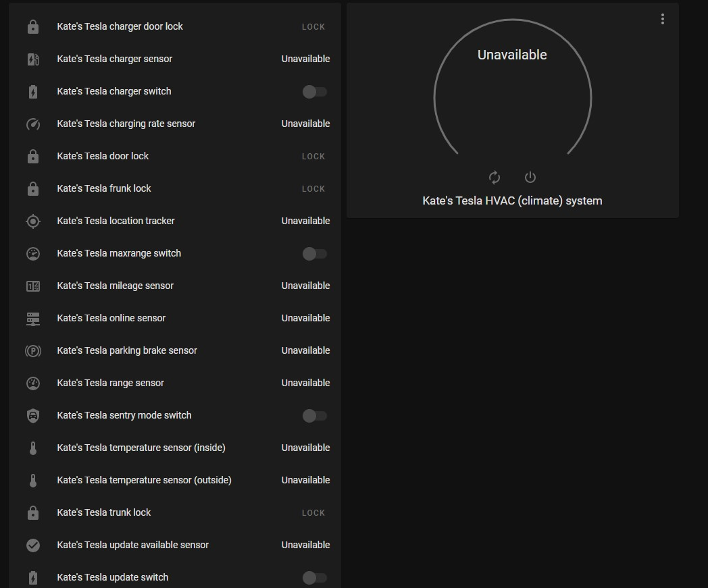Click Unavailable value of inside temperature sensor
708x588 pixels.
tap(305, 448)
